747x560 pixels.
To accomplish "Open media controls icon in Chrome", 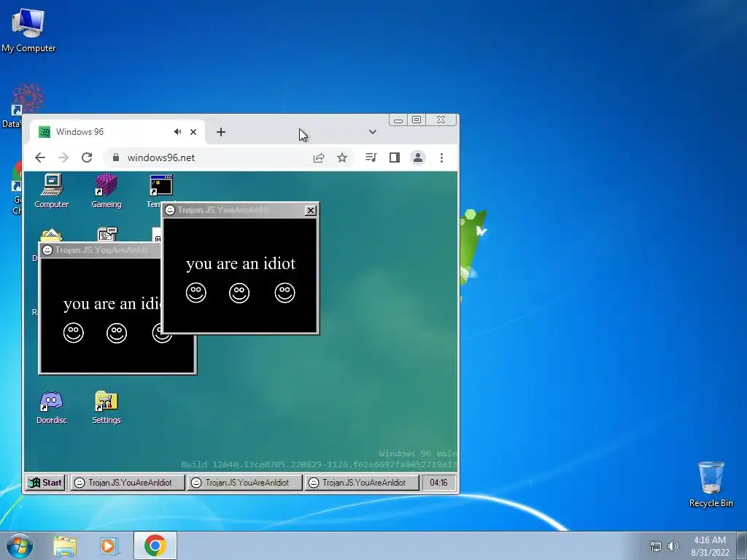I will click(371, 157).
